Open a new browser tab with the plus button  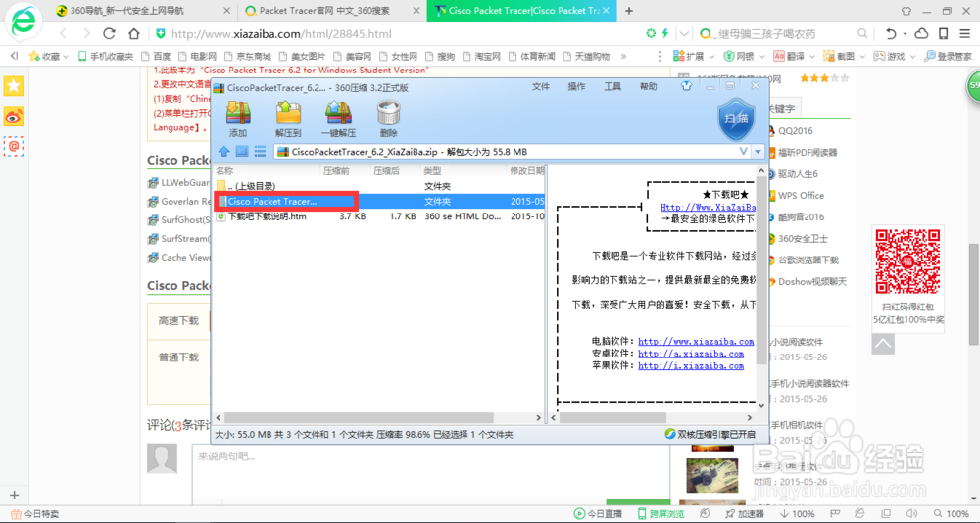[629, 11]
